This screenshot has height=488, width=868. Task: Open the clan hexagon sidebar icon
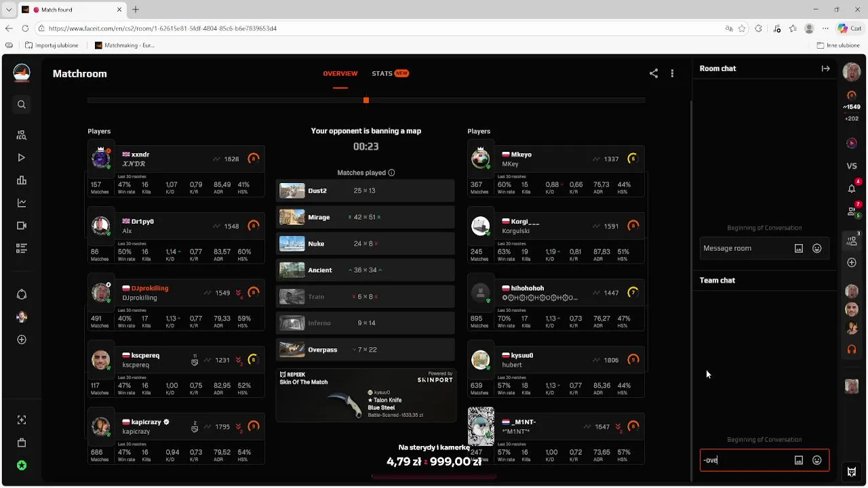22,294
